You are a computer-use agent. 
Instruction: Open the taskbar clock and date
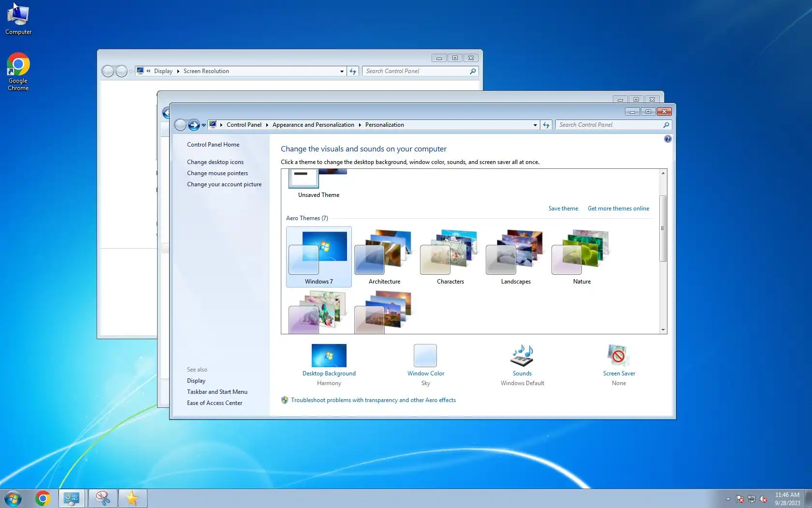point(787,499)
